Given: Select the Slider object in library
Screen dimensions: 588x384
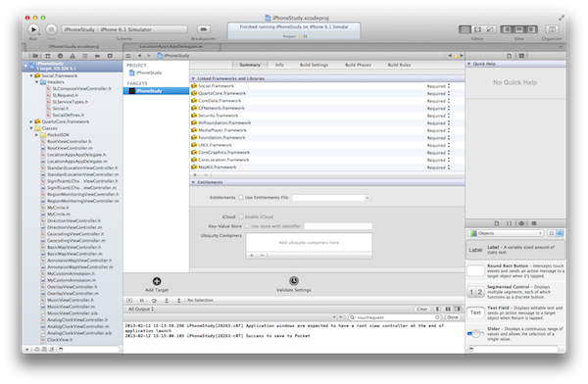Looking at the screenshot, I should 515,333.
